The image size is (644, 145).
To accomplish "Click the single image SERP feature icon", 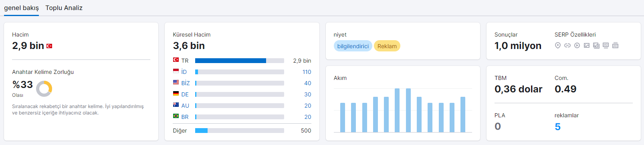I will (586, 45).
